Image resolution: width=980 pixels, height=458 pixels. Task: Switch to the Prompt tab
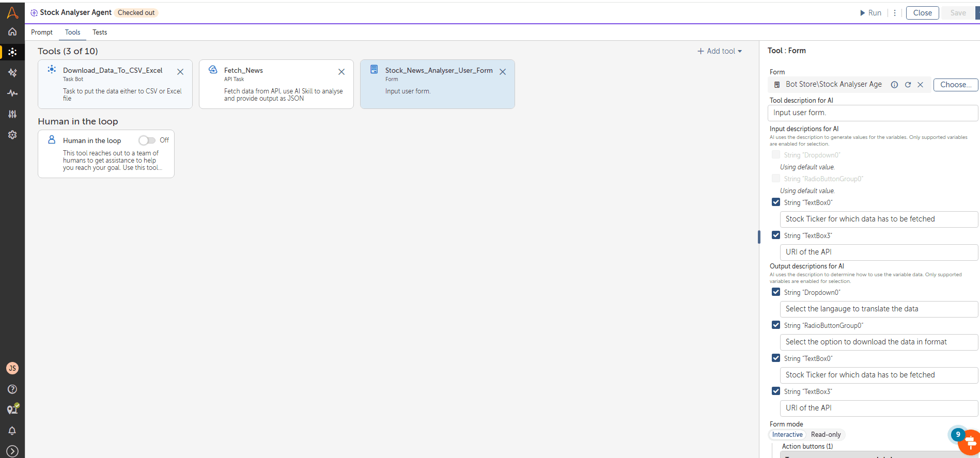[x=42, y=32]
